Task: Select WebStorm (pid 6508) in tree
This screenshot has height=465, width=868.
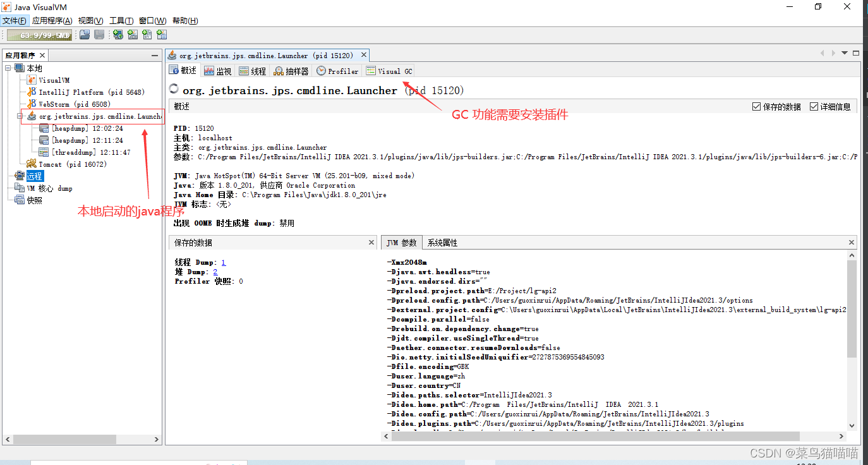Action: coord(75,104)
